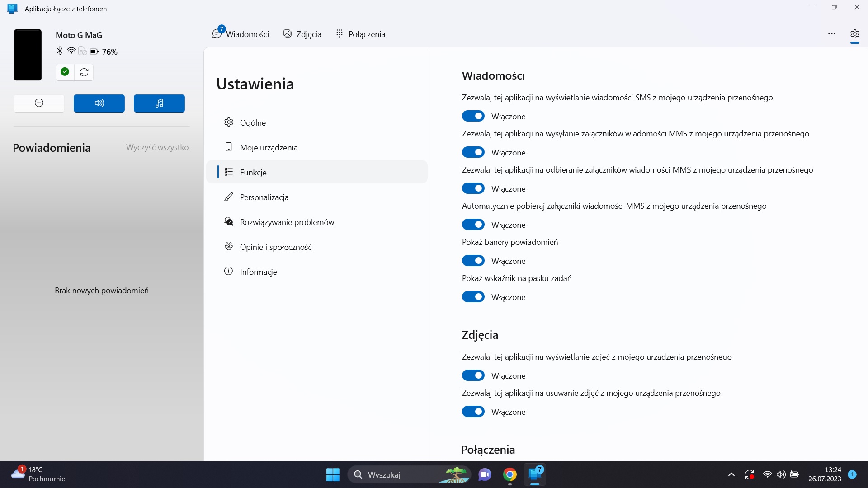The width and height of the screenshot is (868, 488).
Task: Open Google Chrome from the taskbar
Action: click(x=509, y=474)
